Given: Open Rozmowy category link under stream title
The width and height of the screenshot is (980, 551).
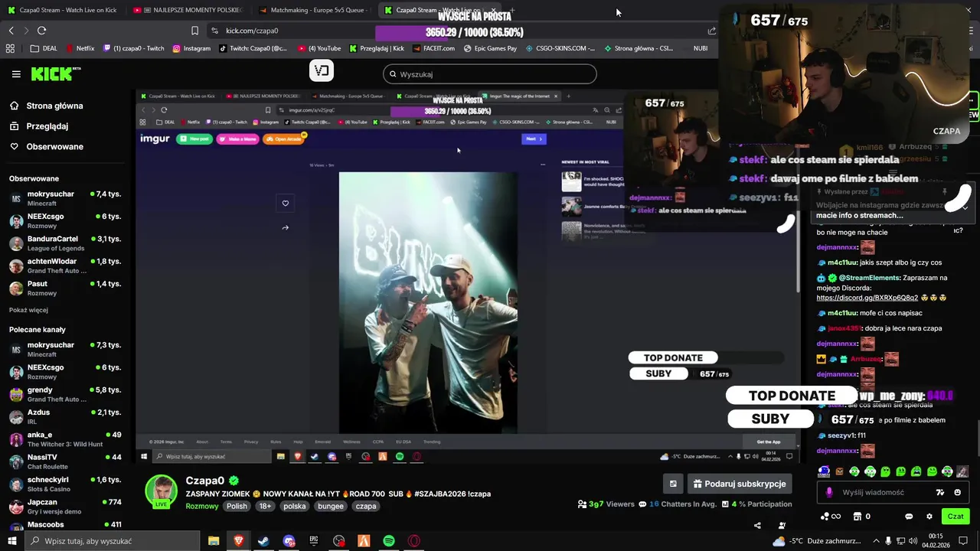Looking at the screenshot, I should point(201,506).
